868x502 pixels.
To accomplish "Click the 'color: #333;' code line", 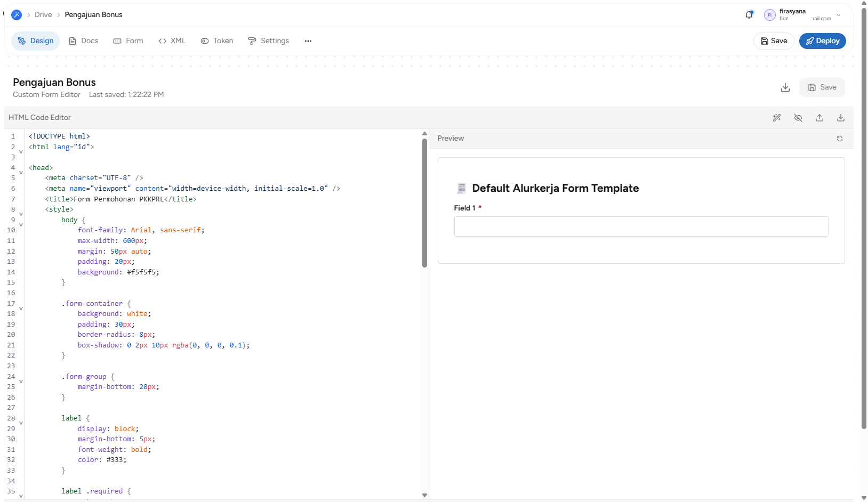I will [102, 460].
